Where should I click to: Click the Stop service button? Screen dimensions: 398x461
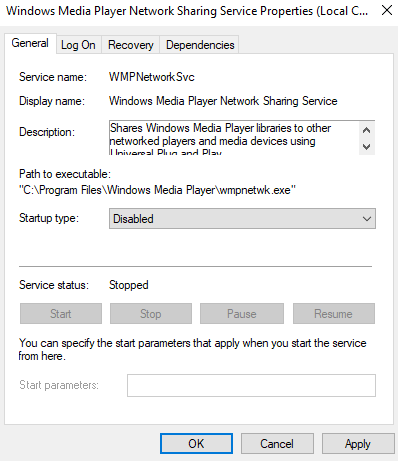(151, 313)
